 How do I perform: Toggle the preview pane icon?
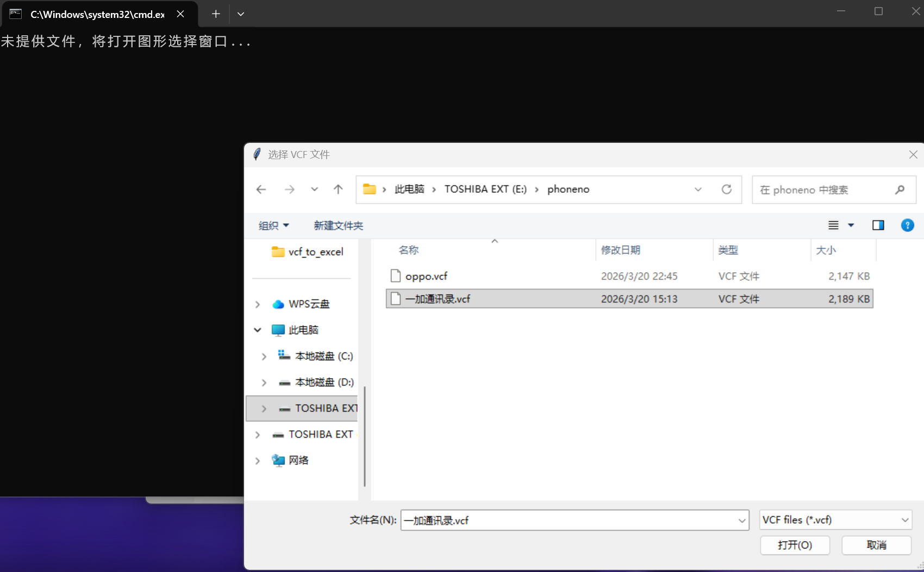pyautogui.click(x=878, y=225)
